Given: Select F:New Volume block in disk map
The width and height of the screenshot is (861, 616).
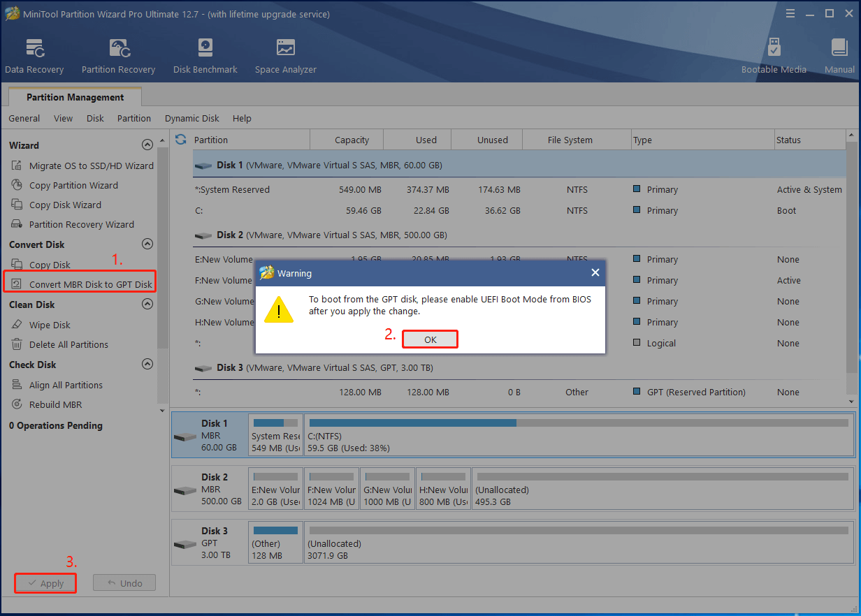Looking at the screenshot, I should point(332,488).
